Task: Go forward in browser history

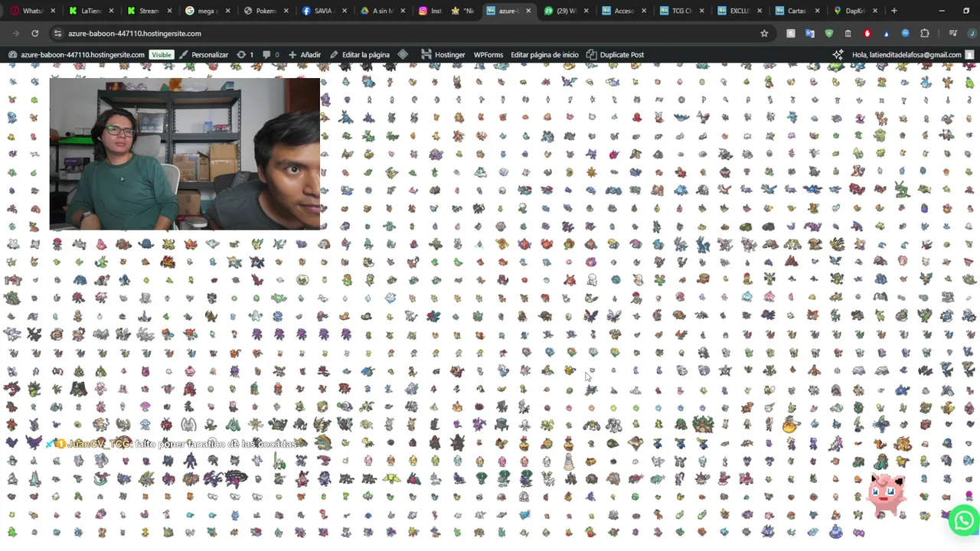Action: [x=15, y=34]
